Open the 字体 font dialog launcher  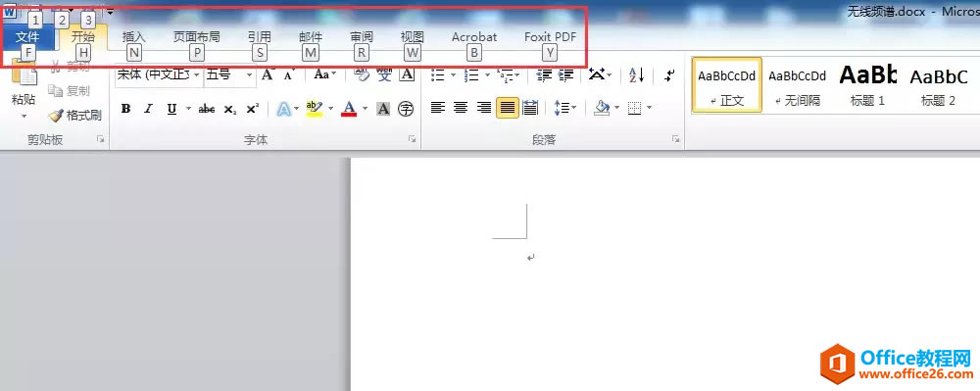click(412, 140)
